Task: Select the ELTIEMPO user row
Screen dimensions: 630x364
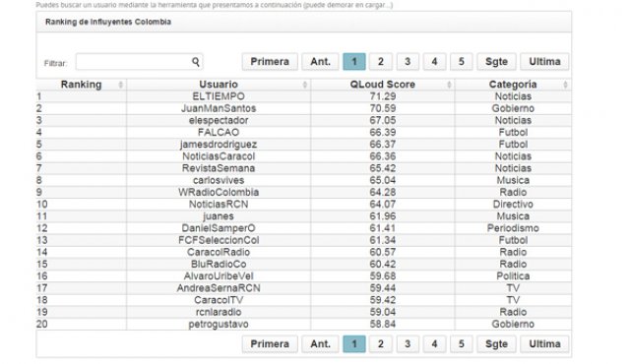Action: pyautogui.click(x=304, y=96)
